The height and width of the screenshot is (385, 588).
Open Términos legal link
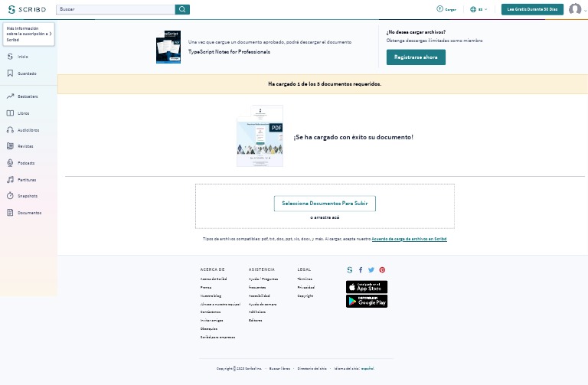[x=305, y=279]
